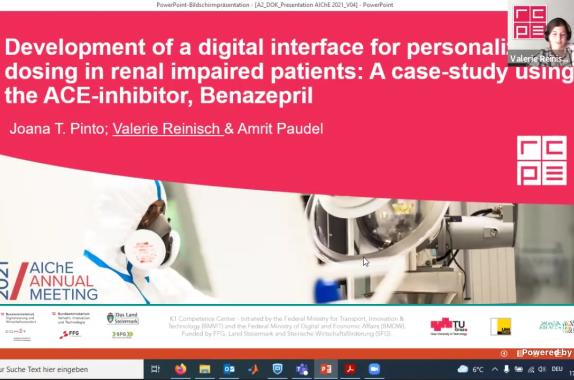The height and width of the screenshot is (380, 574).
Task: Open File Explorer in the taskbar
Action: (x=205, y=369)
